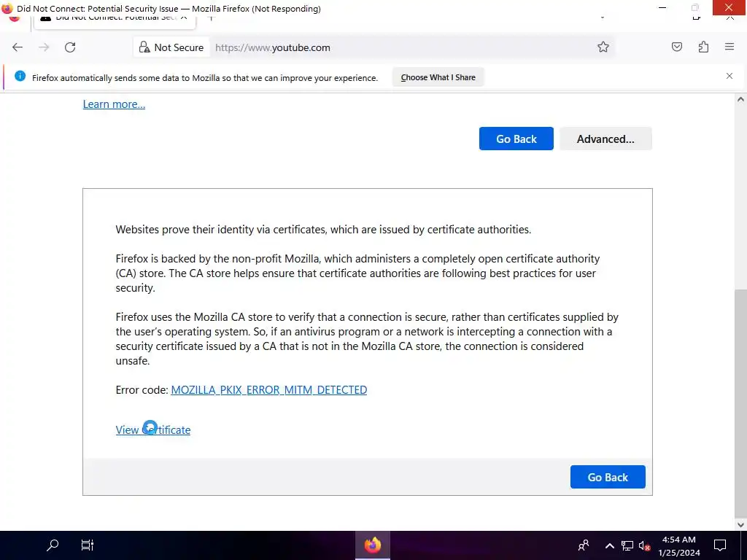Open Task View on the taskbar
747x560 pixels.
(x=88, y=545)
